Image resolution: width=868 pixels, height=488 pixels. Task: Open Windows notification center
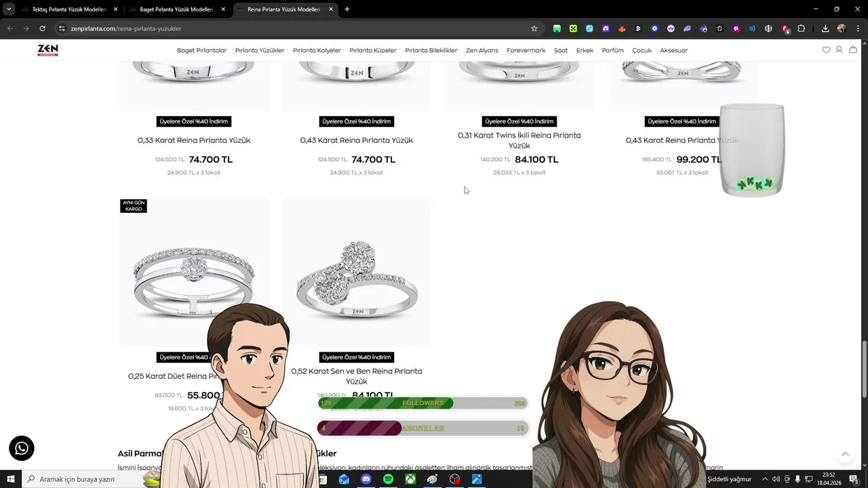point(854,479)
